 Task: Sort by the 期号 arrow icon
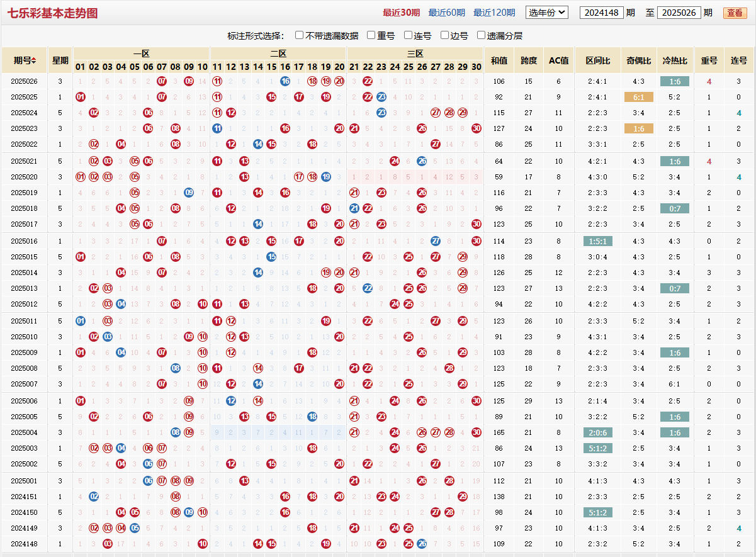(34, 60)
